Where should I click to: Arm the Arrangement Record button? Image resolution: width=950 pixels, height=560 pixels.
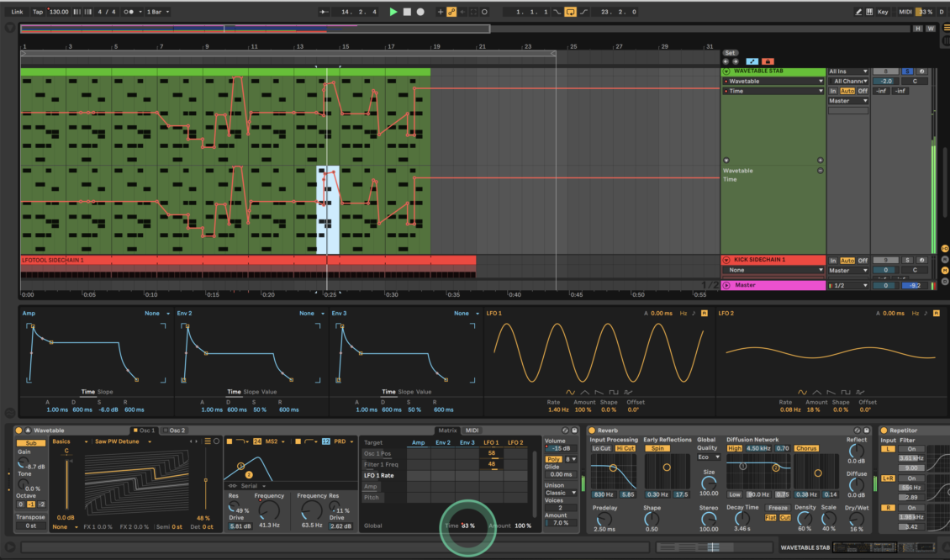(420, 12)
